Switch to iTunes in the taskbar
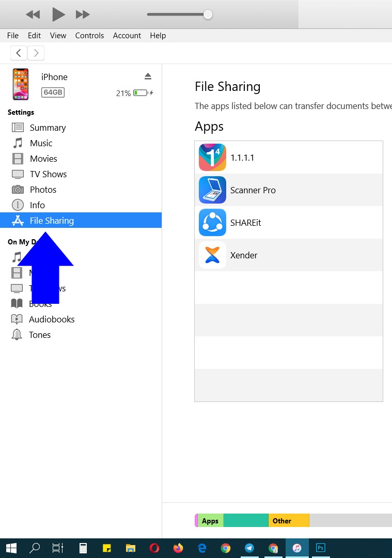Screen dimensions: 392x558 click(x=296, y=548)
